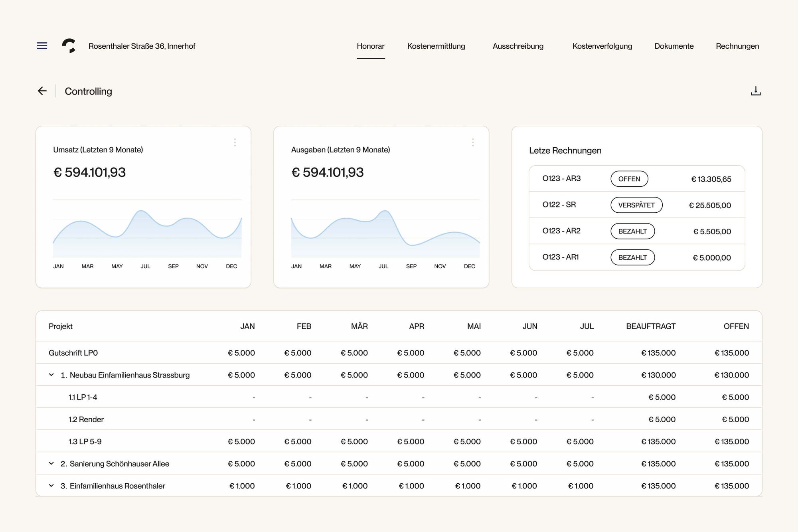Viewport: 798px width, 532px height.
Task: Click BEZAHLT badge for O123 - AR1
Action: pos(632,257)
